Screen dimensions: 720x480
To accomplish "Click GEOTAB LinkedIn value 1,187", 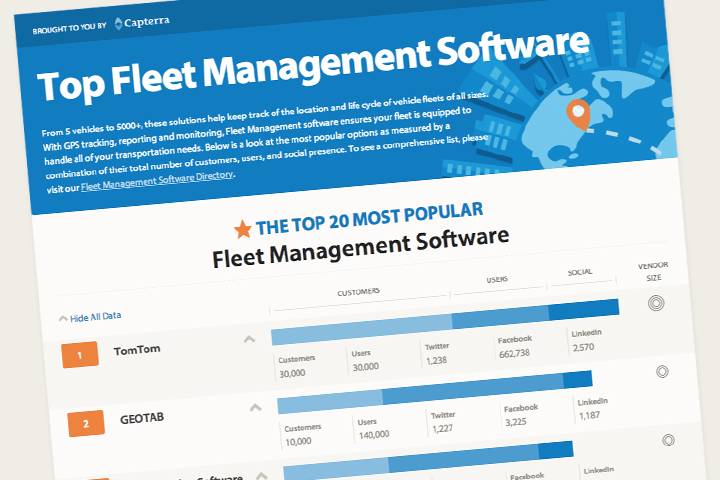I will 589,416.
